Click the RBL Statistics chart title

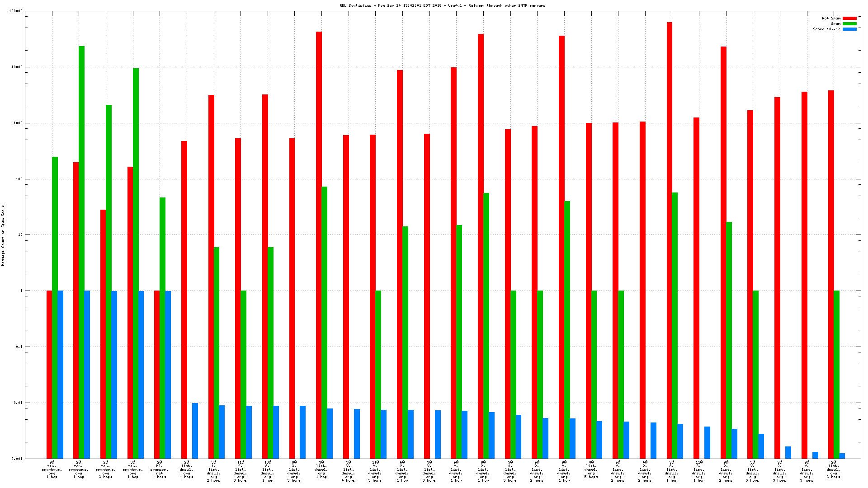(442, 6)
